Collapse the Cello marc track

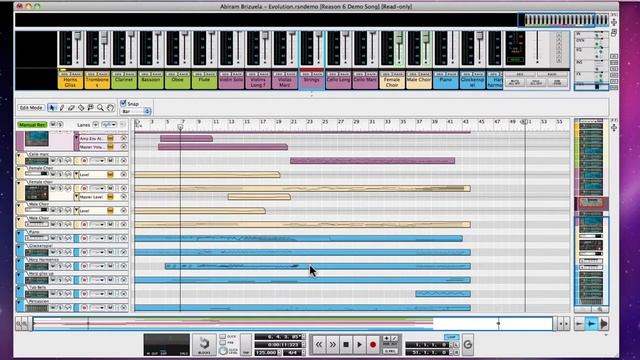click(x=19, y=156)
